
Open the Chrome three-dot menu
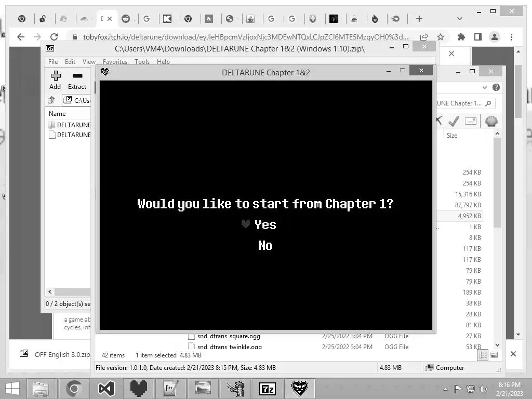click(511, 37)
